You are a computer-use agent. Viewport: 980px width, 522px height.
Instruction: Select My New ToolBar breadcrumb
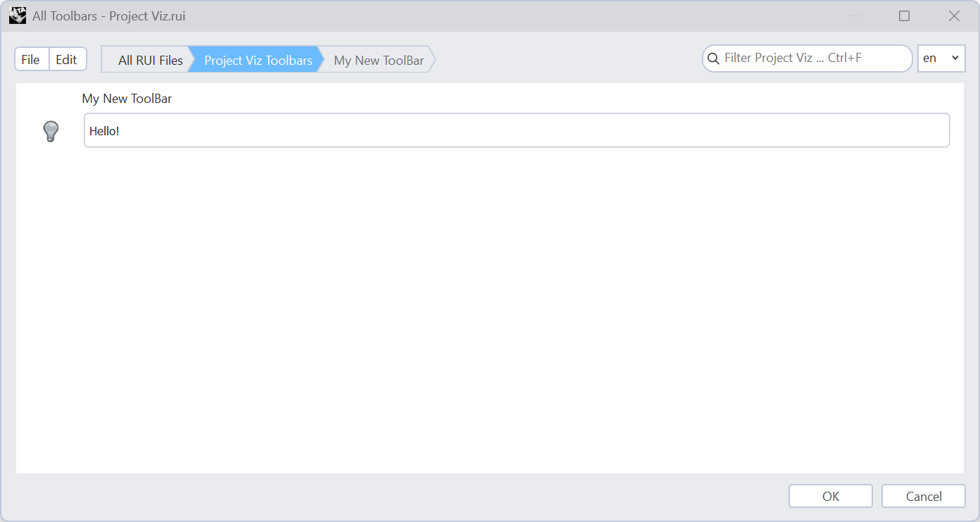click(379, 60)
